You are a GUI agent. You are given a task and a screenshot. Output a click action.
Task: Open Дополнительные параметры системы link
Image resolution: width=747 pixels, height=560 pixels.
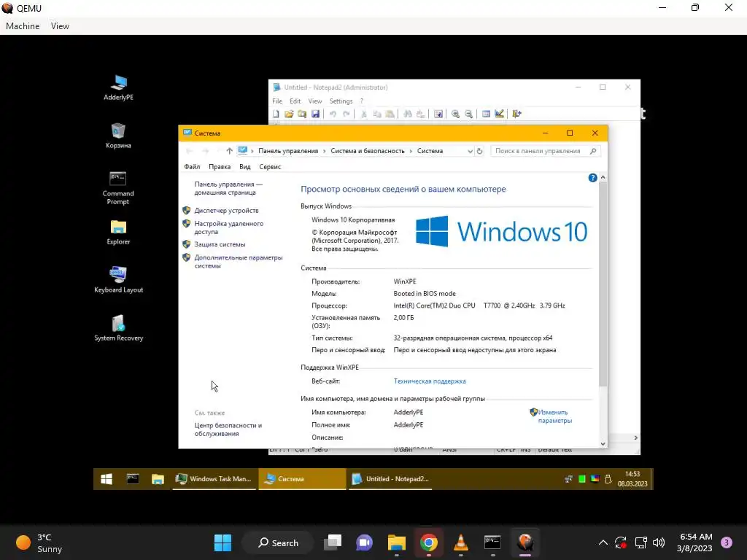[x=239, y=262]
